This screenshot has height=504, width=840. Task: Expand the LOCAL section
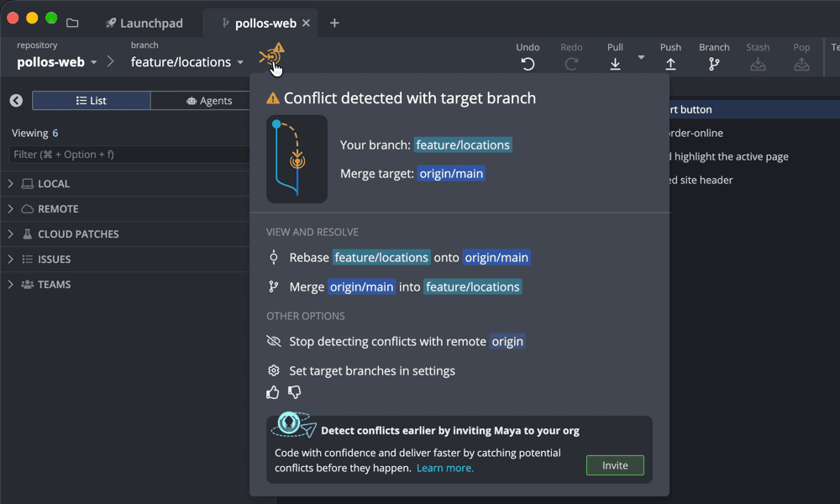tap(11, 184)
